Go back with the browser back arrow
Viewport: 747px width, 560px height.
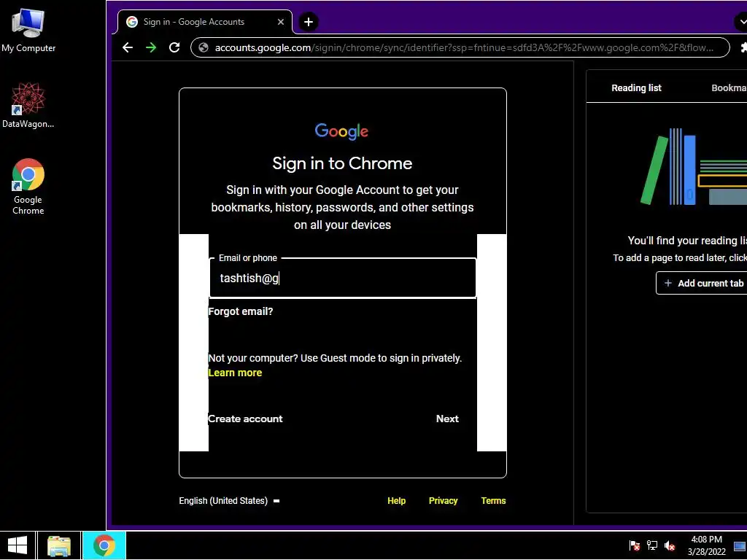pyautogui.click(x=127, y=47)
